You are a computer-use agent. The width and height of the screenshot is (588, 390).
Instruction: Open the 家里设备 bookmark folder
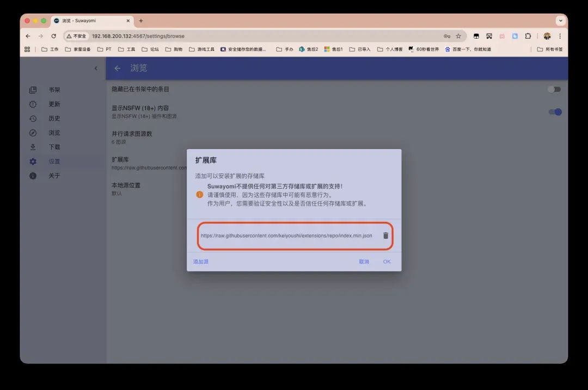pos(78,49)
